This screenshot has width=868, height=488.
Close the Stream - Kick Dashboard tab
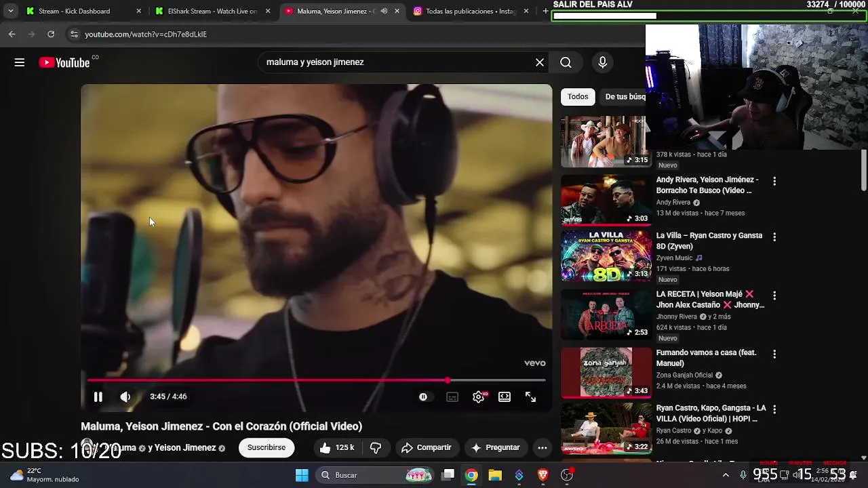pyautogui.click(x=139, y=11)
